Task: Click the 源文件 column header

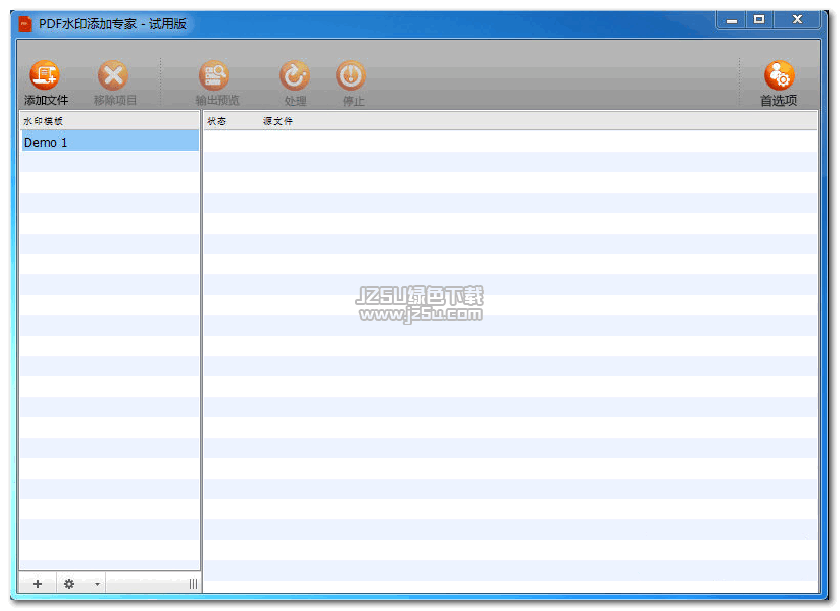Action: (278, 121)
